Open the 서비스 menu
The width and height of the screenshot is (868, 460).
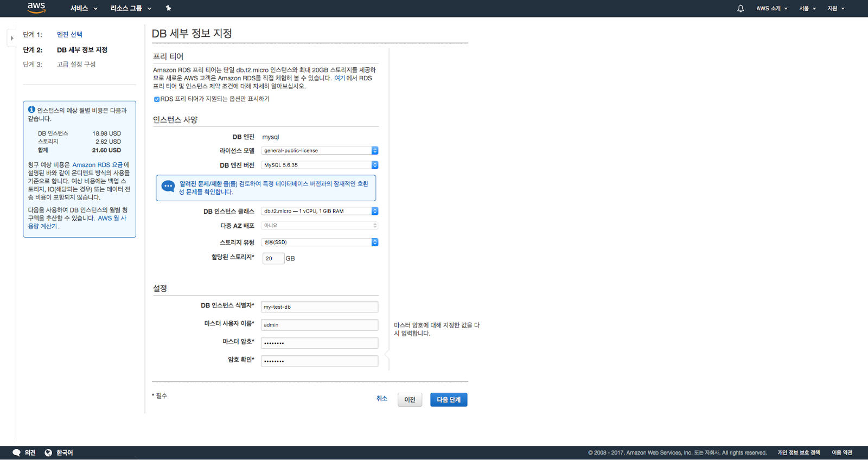[84, 9]
